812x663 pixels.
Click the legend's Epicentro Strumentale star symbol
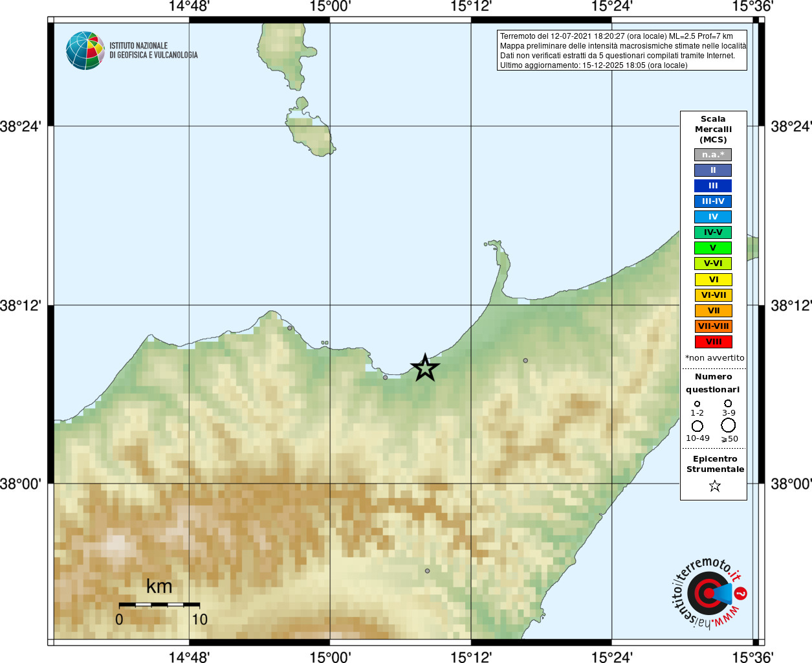pos(715,486)
